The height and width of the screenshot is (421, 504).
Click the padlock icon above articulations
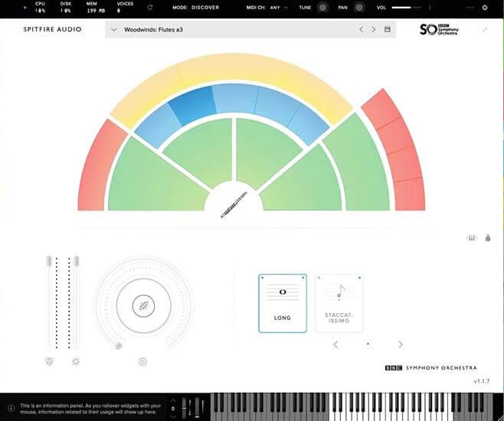(488, 238)
